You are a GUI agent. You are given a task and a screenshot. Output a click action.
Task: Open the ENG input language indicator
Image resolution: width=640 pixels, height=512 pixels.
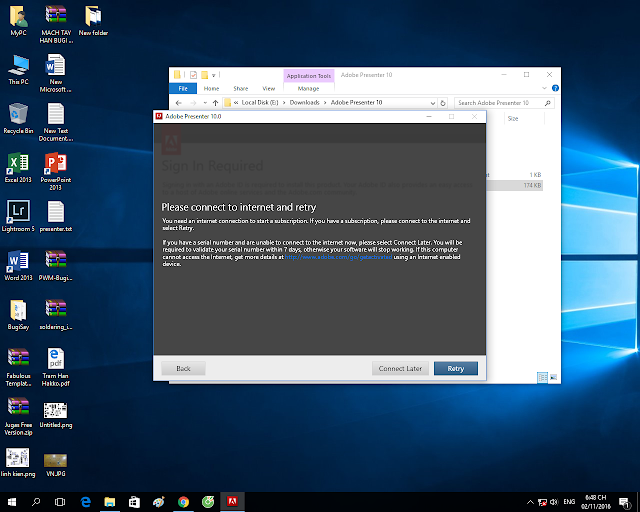[x=569, y=502]
